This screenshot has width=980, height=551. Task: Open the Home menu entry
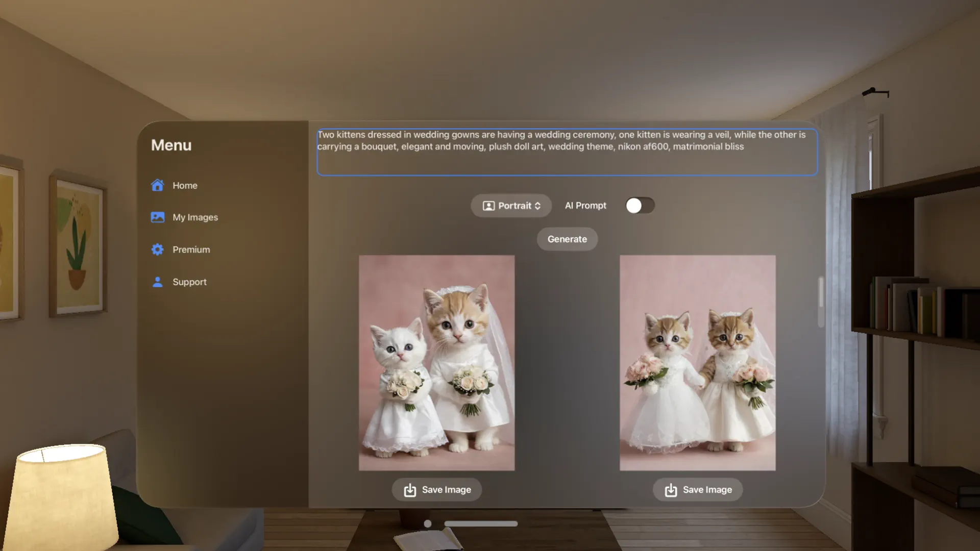185,185
